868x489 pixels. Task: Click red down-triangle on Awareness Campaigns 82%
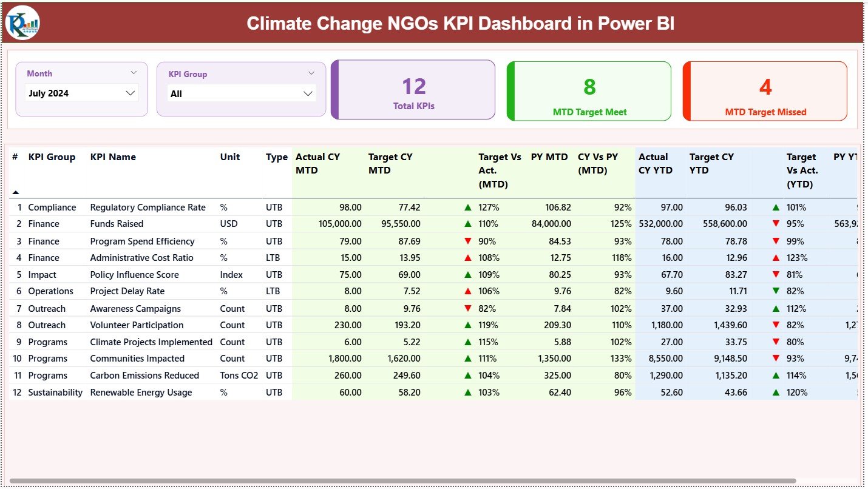point(467,308)
